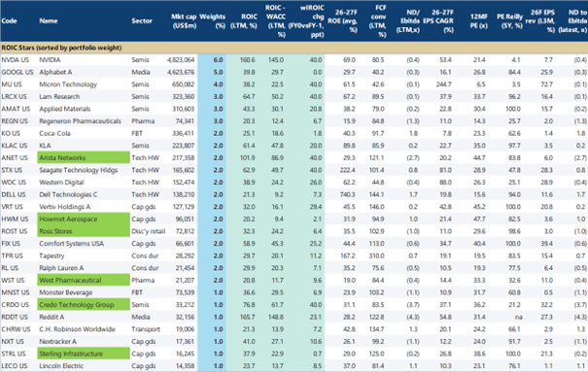The image size is (588, 372).
Task: Click the highlighted Ross Stores cell
Action: [84, 231]
